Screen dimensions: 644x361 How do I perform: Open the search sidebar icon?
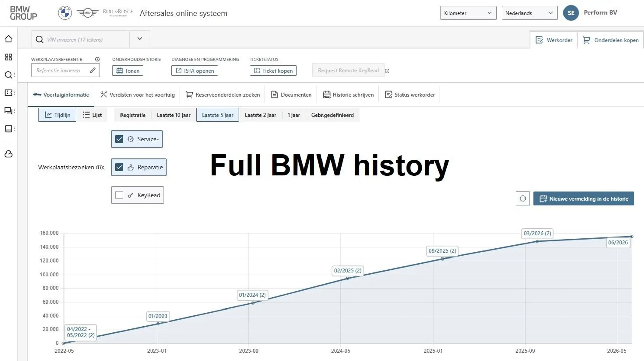coord(8,75)
